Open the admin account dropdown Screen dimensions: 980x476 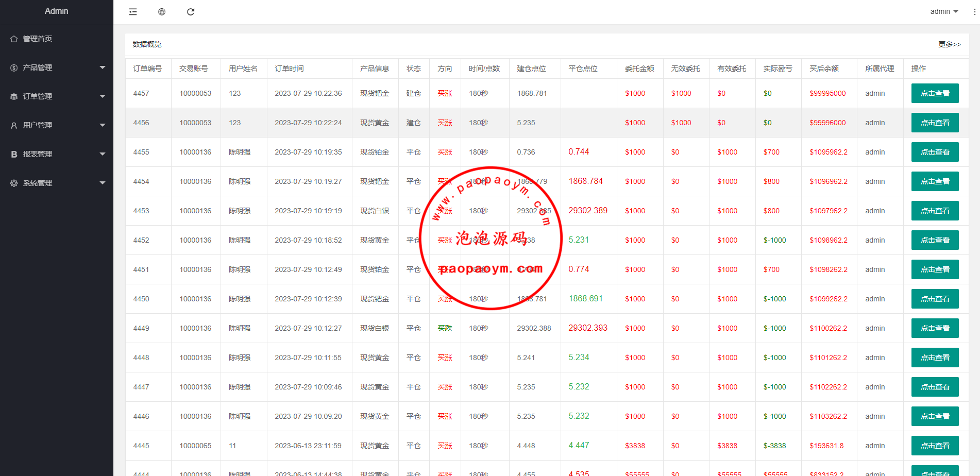(944, 11)
